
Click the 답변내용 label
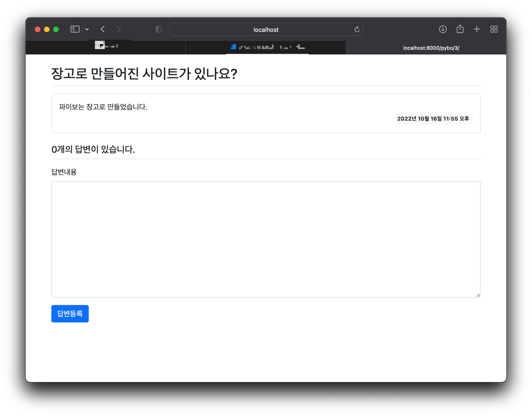coord(64,172)
